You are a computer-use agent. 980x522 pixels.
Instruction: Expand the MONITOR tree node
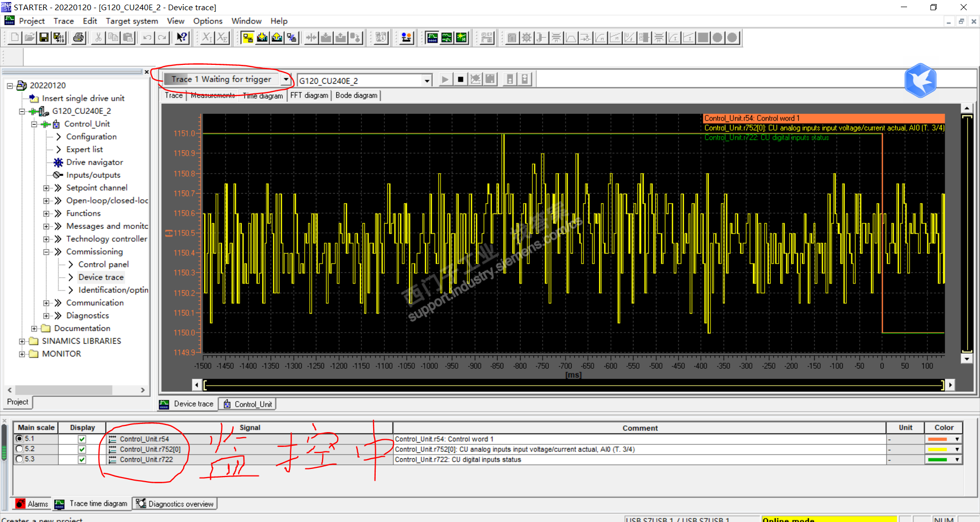pos(22,354)
